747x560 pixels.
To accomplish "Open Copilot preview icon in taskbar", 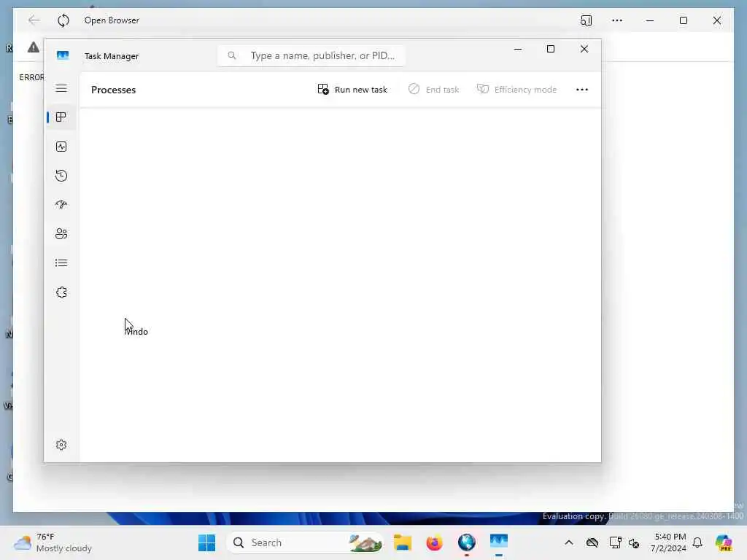I will pyautogui.click(x=724, y=542).
